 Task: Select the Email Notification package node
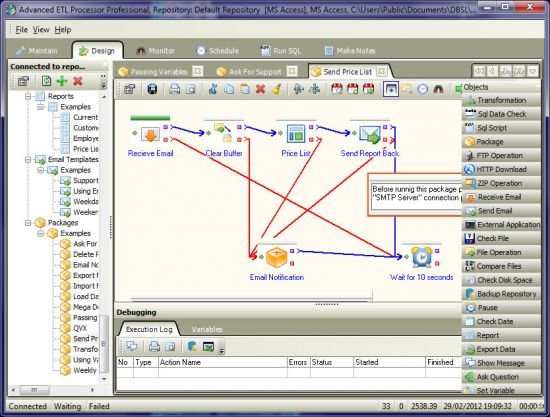[277, 258]
